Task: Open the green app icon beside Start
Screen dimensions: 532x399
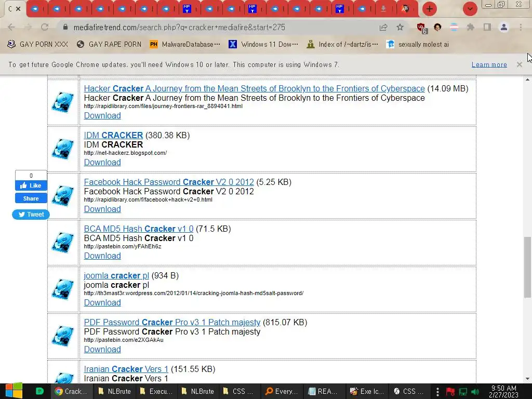Action: click(39, 391)
